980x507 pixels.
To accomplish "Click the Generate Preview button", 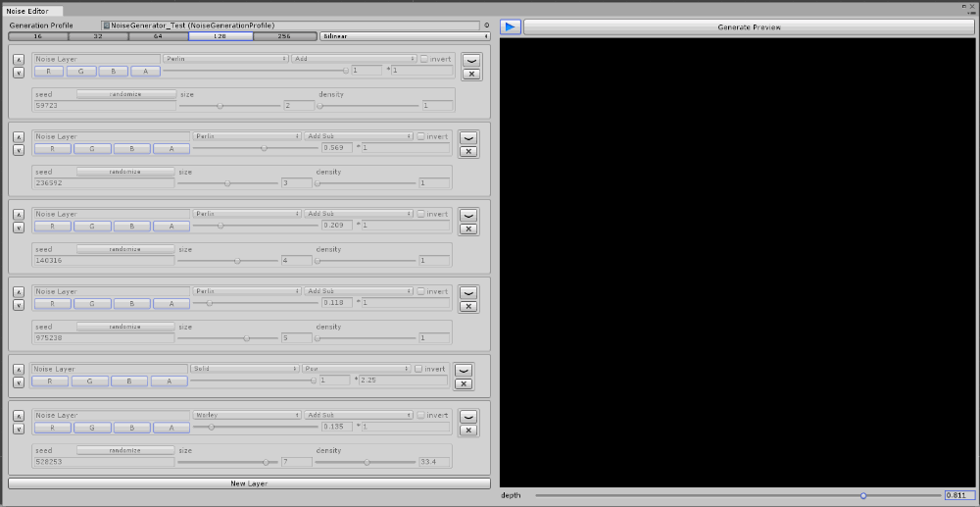I will [x=749, y=26].
